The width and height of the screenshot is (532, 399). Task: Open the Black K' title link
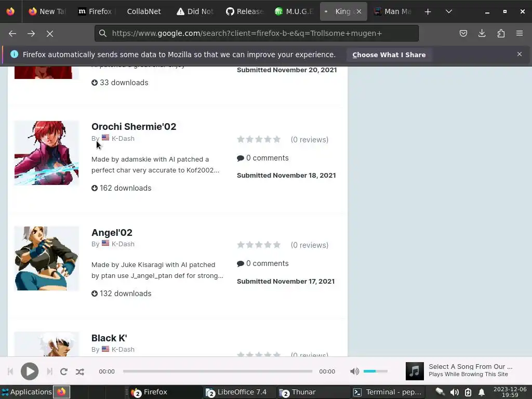109,338
